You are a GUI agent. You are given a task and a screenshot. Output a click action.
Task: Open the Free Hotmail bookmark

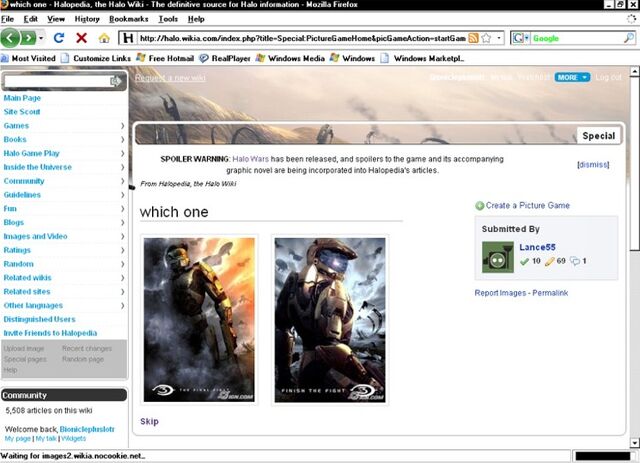coord(165,58)
